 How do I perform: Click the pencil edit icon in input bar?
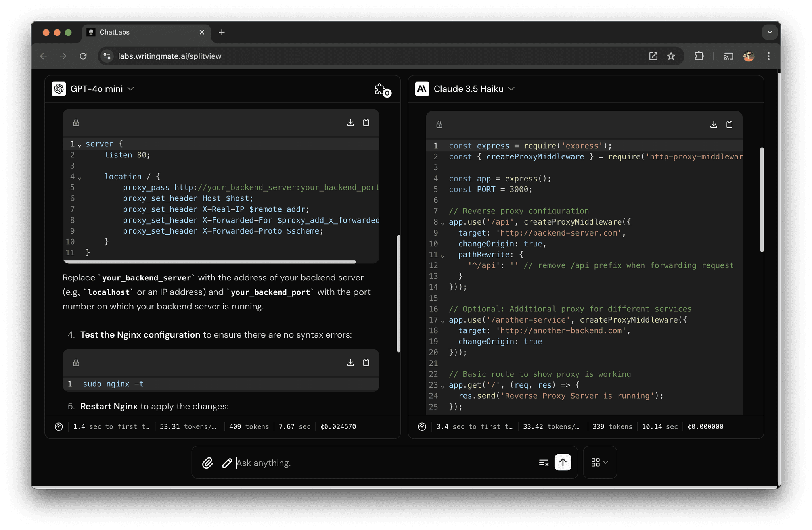227,463
